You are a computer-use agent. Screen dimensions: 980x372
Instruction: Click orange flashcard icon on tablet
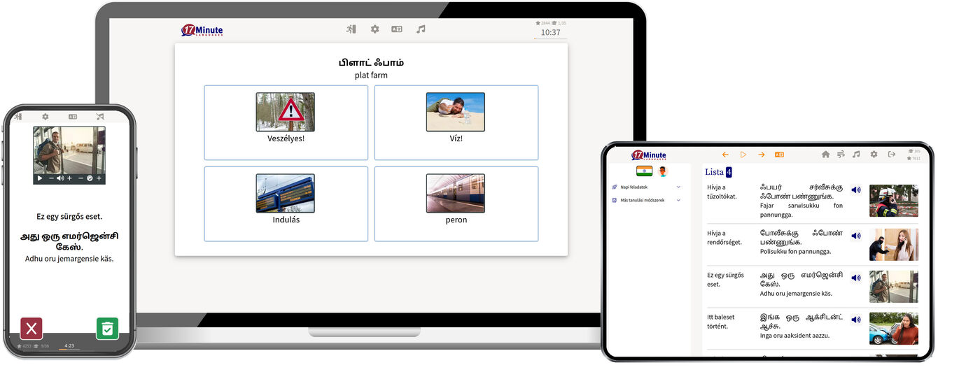779,155
